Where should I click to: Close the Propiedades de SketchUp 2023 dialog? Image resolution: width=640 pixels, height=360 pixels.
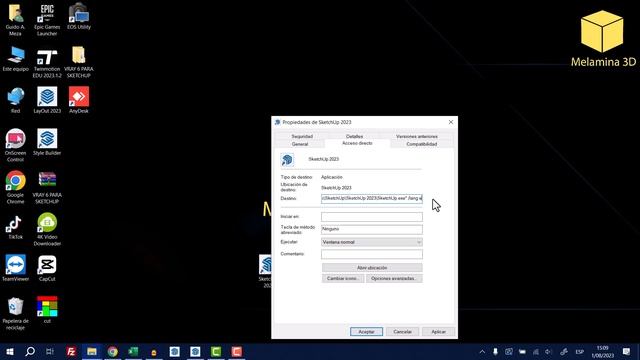coord(451,122)
